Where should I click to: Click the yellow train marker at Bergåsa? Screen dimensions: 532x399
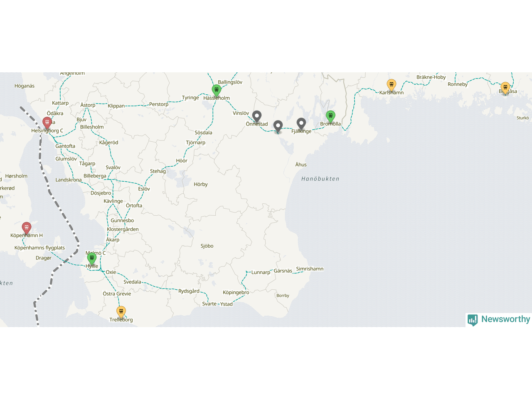coord(505,88)
